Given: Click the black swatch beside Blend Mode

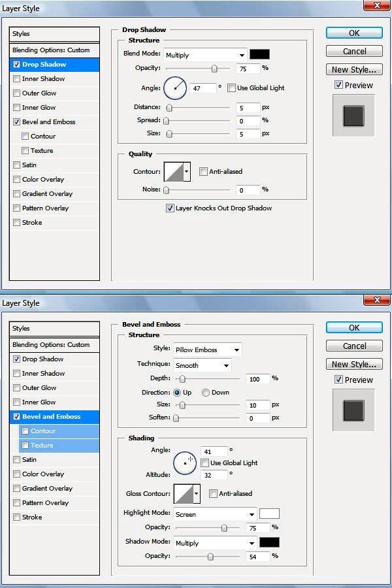Looking at the screenshot, I should [259, 55].
